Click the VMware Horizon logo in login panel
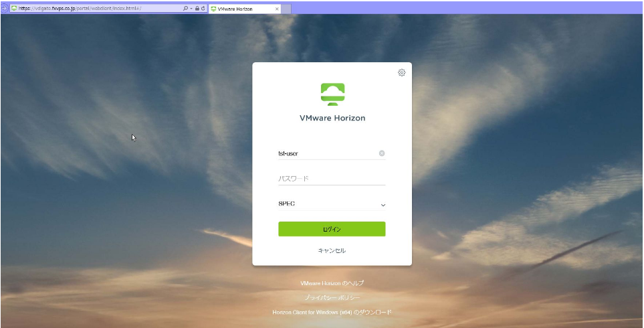Screen dimensions: 644x328 [x=332, y=94]
